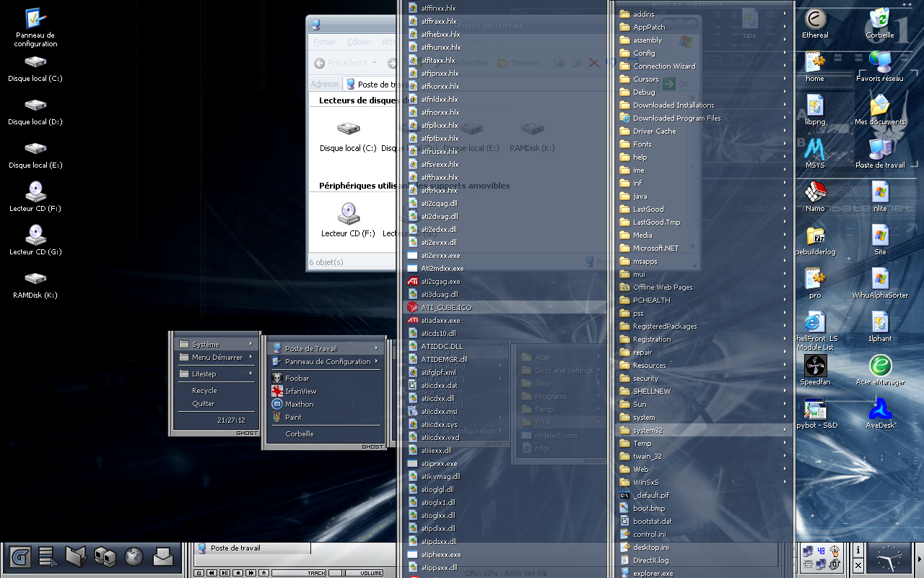Expand the WinSxS folder submenu arrow
The height and width of the screenshot is (578, 924).
pos(785,482)
